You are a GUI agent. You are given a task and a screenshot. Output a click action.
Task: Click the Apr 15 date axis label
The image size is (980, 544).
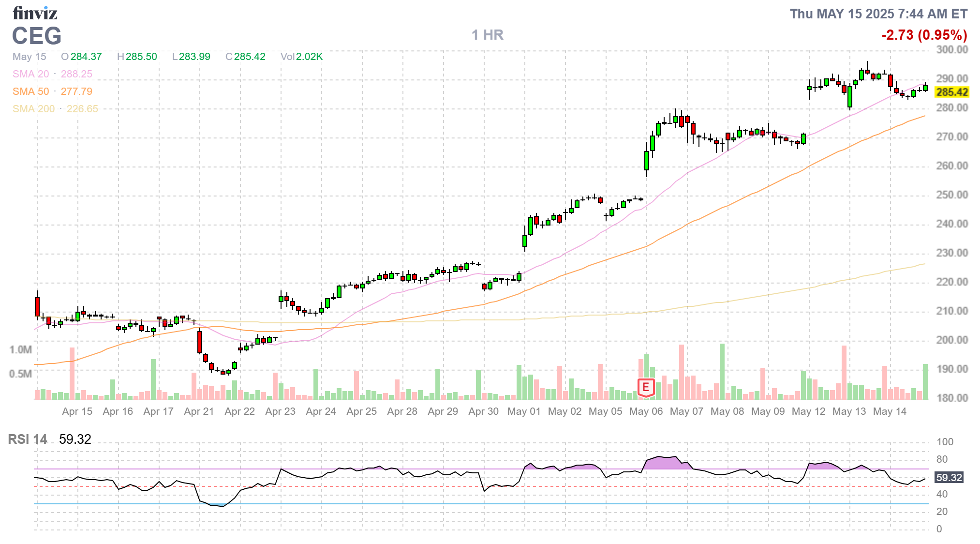[x=77, y=411]
